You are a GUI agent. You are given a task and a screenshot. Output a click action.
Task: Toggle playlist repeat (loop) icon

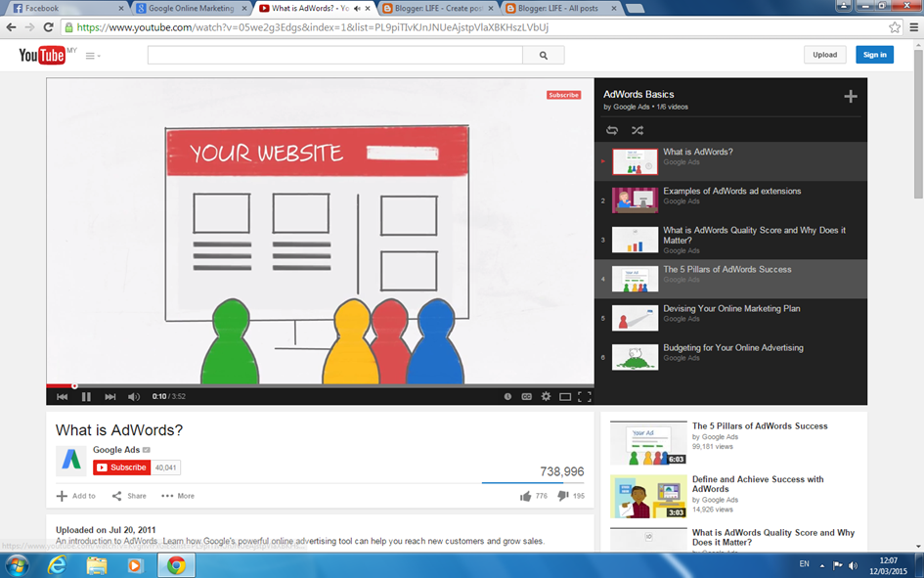[x=612, y=130]
